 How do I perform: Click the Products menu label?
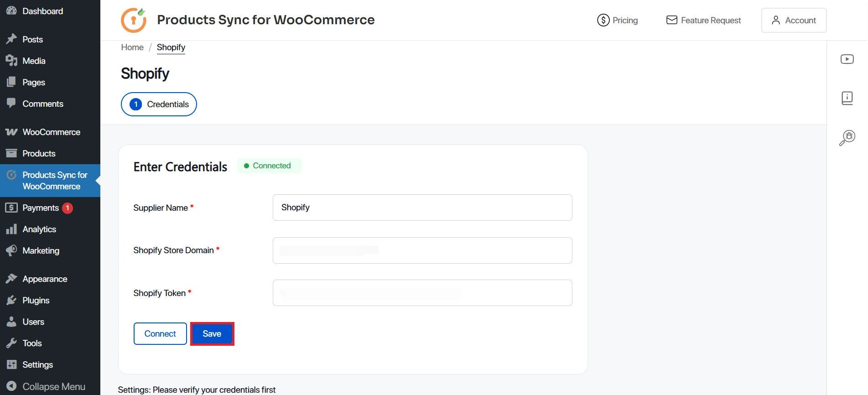pyautogui.click(x=39, y=153)
